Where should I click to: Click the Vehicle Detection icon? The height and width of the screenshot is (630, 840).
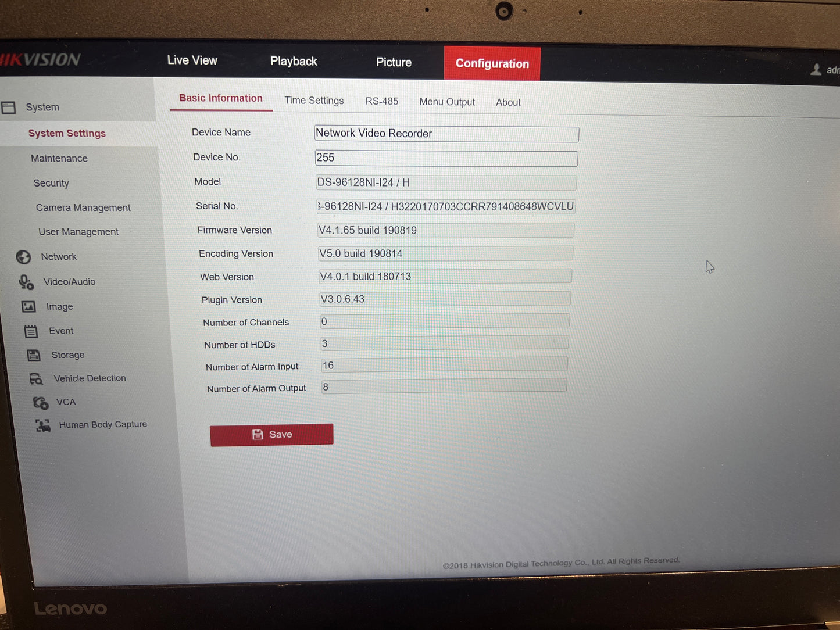pyautogui.click(x=36, y=379)
